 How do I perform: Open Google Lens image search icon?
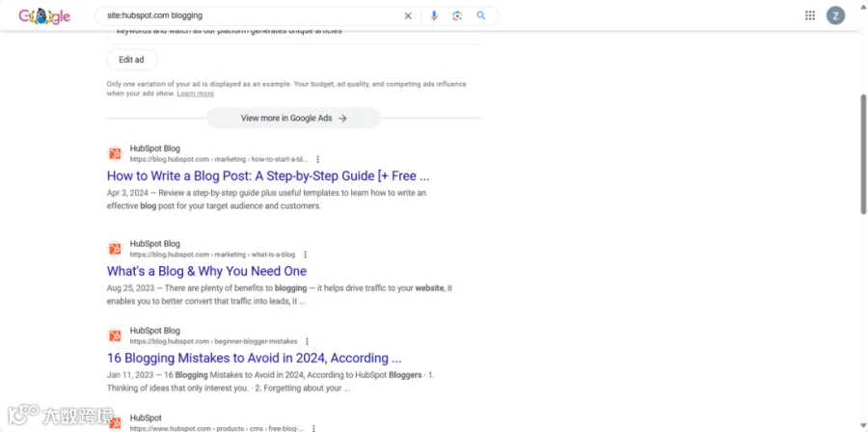(457, 16)
